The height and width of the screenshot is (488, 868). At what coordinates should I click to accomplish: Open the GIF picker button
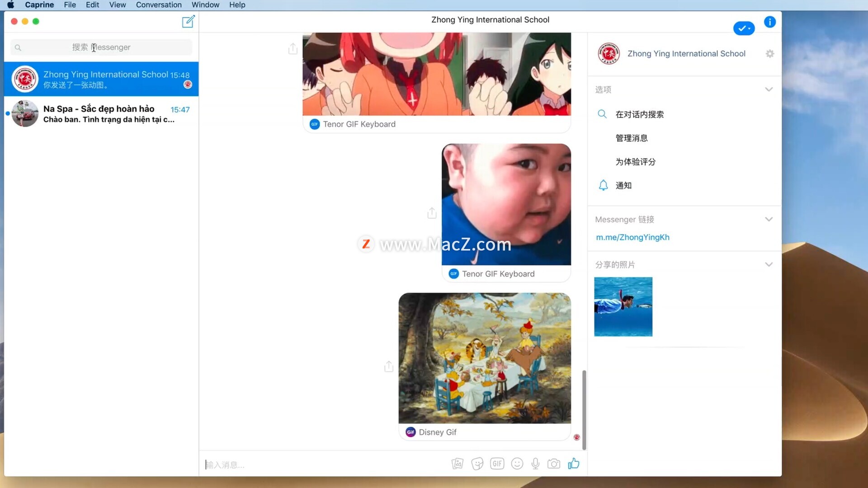497,464
